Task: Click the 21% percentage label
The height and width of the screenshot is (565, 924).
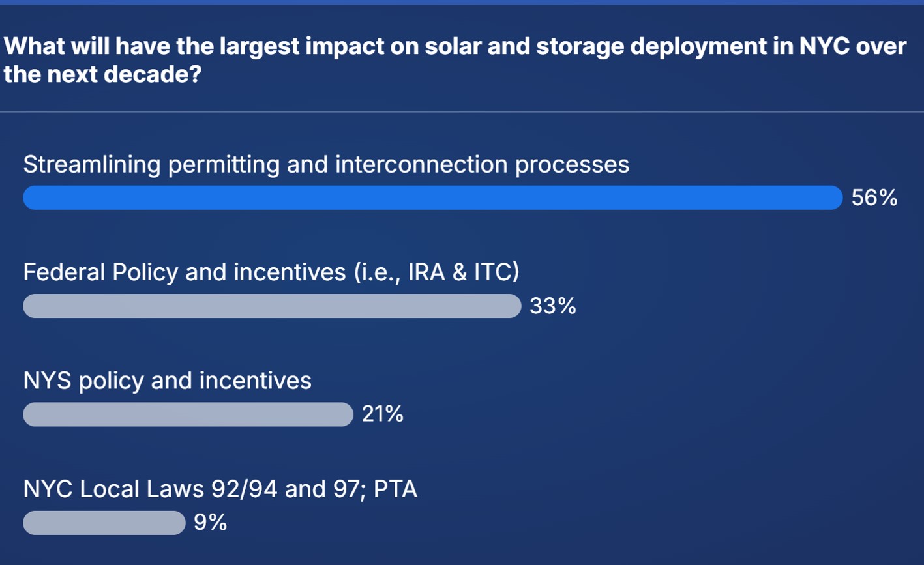Action: pyautogui.click(x=383, y=414)
